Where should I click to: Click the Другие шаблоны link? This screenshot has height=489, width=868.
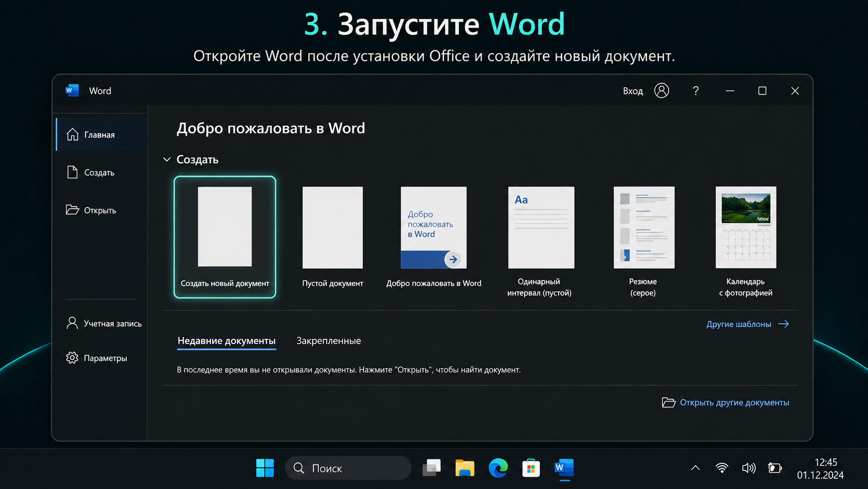[748, 324]
